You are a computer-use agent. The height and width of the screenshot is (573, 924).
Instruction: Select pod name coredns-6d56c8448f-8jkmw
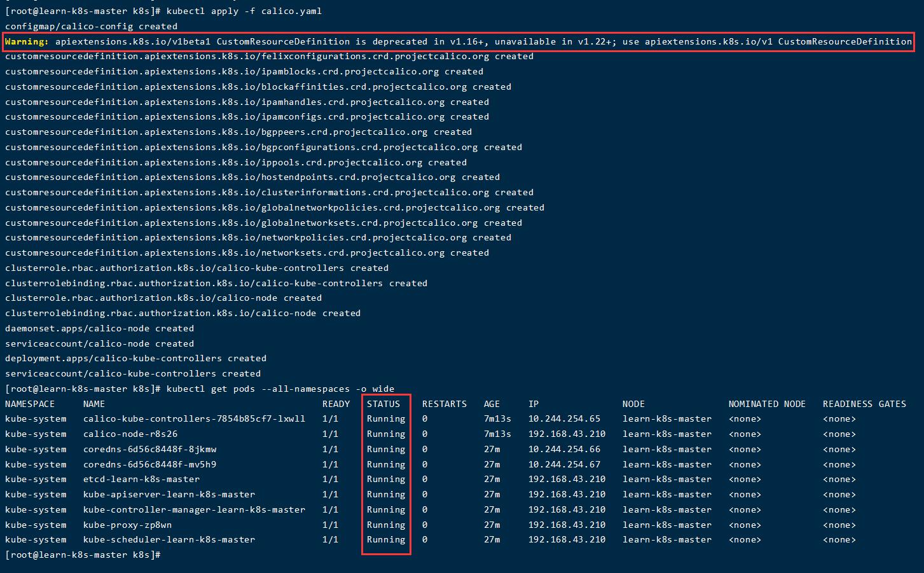click(x=150, y=450)
